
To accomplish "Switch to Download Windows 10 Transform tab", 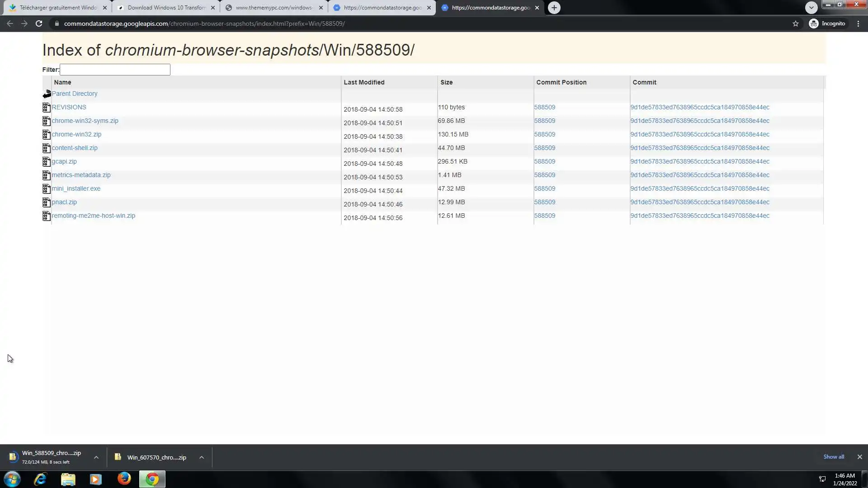I will click(165, 8).
